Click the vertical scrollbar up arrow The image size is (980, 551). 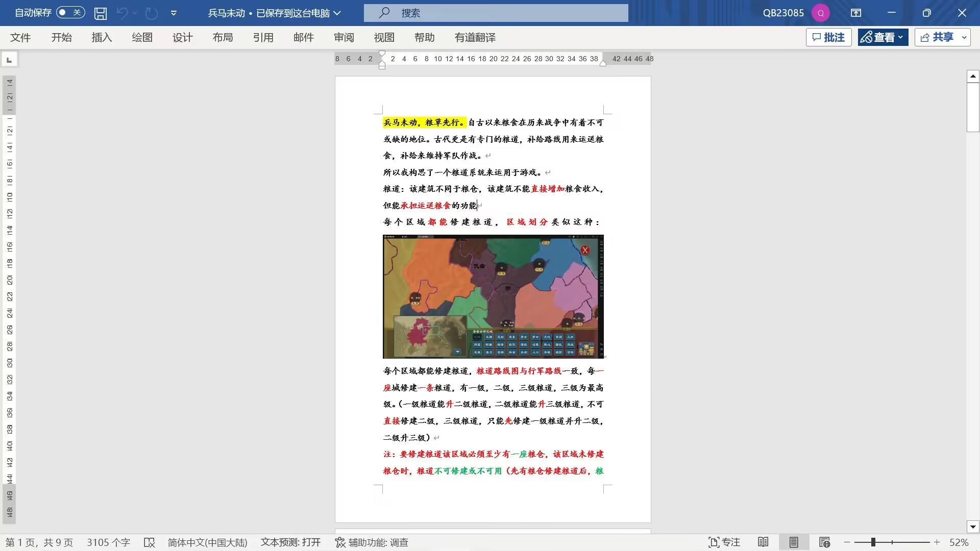[973, 77]
